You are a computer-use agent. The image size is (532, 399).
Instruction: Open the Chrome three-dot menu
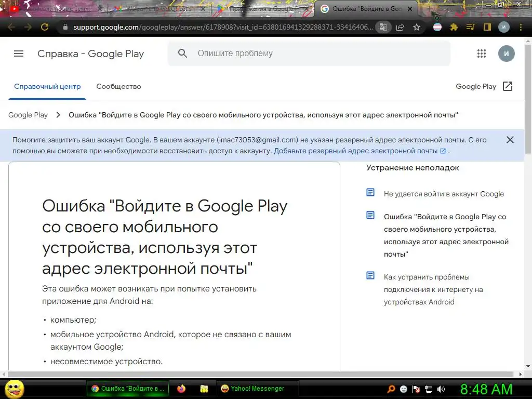(x=521, y=27)
